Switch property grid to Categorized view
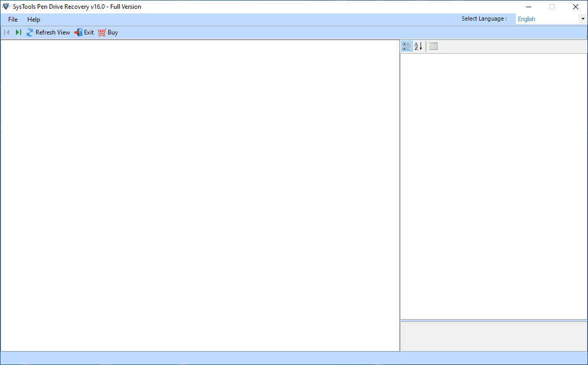 [x=407, y=46]
